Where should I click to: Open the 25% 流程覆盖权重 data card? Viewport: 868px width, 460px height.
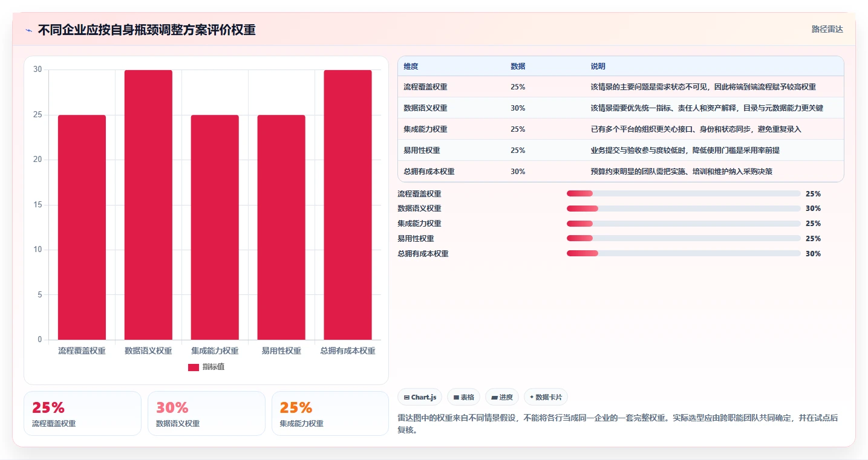coord(82,413)
